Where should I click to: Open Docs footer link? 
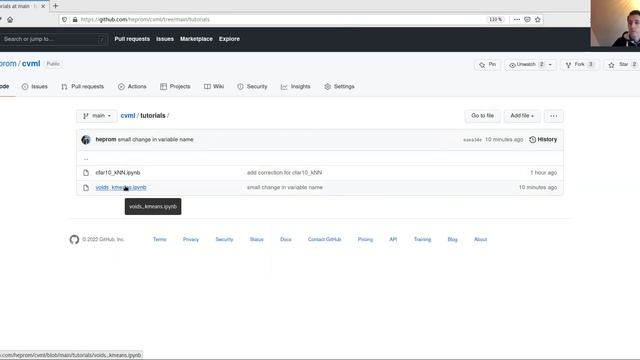click(286, 239)
